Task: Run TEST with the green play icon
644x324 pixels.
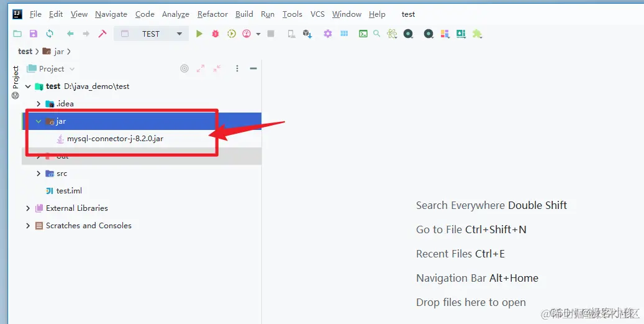Action: pyautogui.click(x=199, y=34)
